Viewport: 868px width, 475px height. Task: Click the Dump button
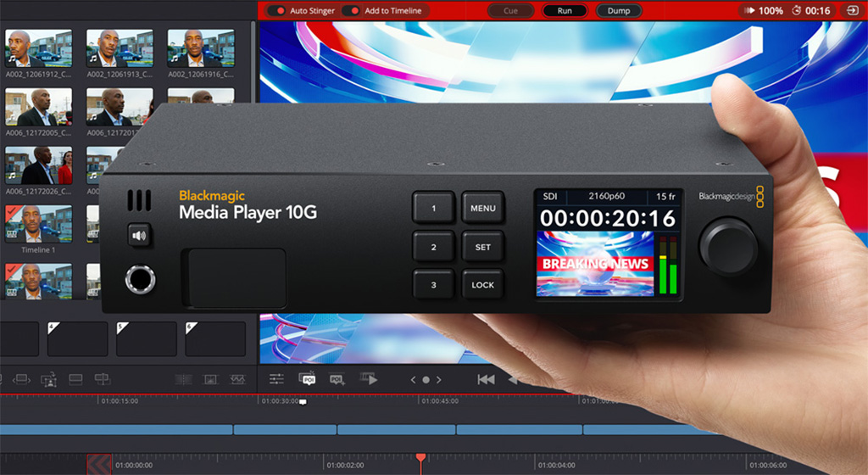click(618, 10)
